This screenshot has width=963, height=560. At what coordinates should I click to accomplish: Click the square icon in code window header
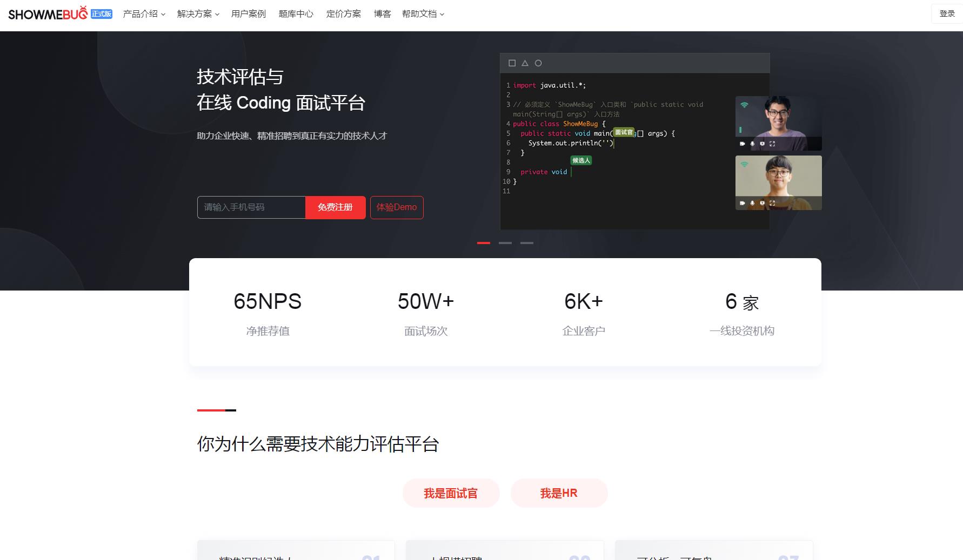pyautogui.click(x=512, y=63)
